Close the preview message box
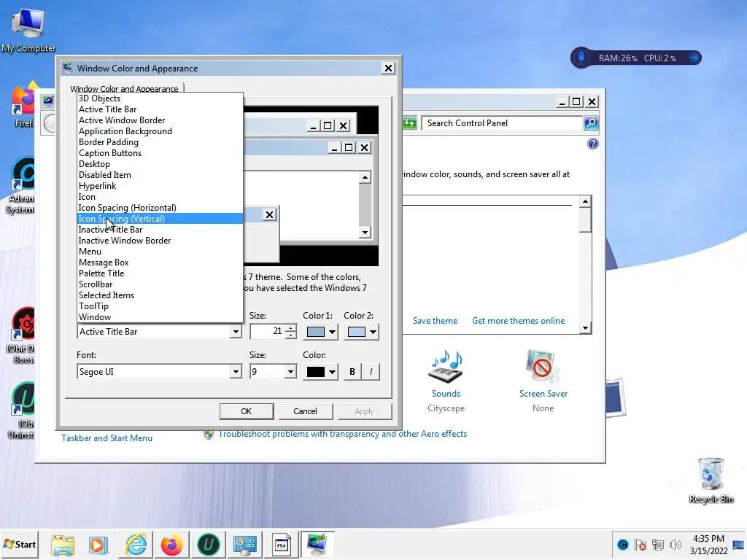This screenshot has height=560, width=747. pyautogui.click(x=269, y=215)
